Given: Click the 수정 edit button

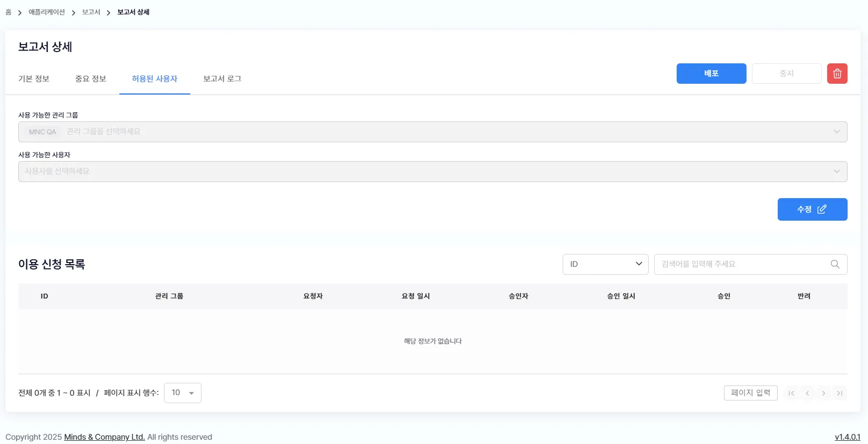Looking at the screenshot, I should click(x=812, y=209).
